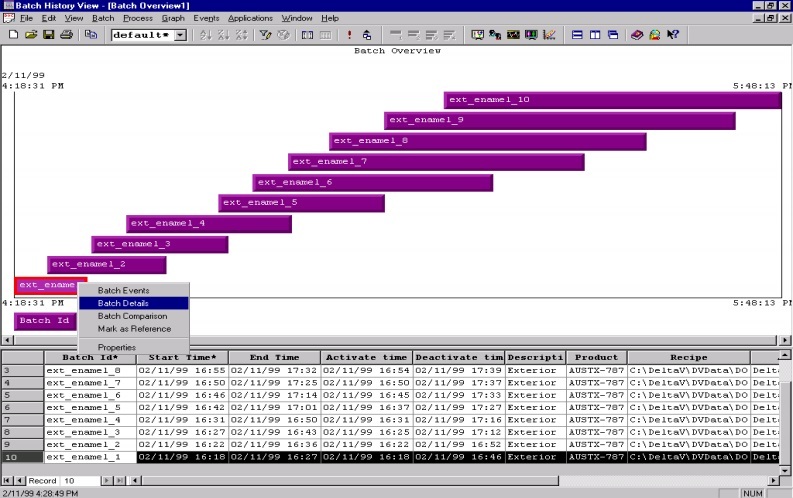
Task: Click the Sort ascending A-Z icon
Action: [206, 35]
